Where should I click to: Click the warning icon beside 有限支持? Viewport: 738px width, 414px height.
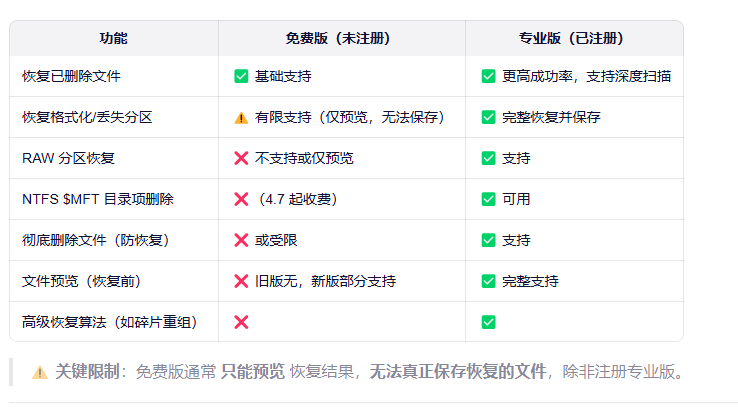click(x=241, y=117)
